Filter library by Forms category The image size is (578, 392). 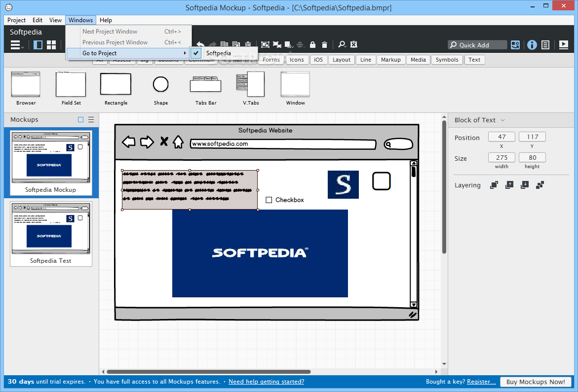coord(271,60)
